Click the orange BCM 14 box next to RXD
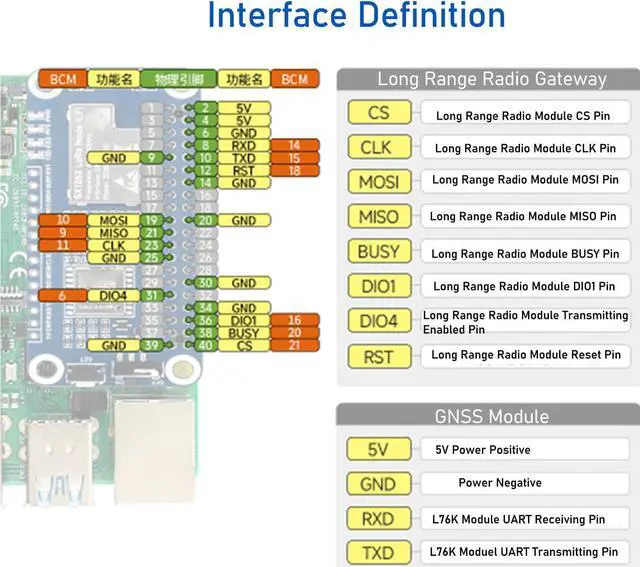Image resolution: width=640 pixels, height=567 pixels. coord(294,145)
